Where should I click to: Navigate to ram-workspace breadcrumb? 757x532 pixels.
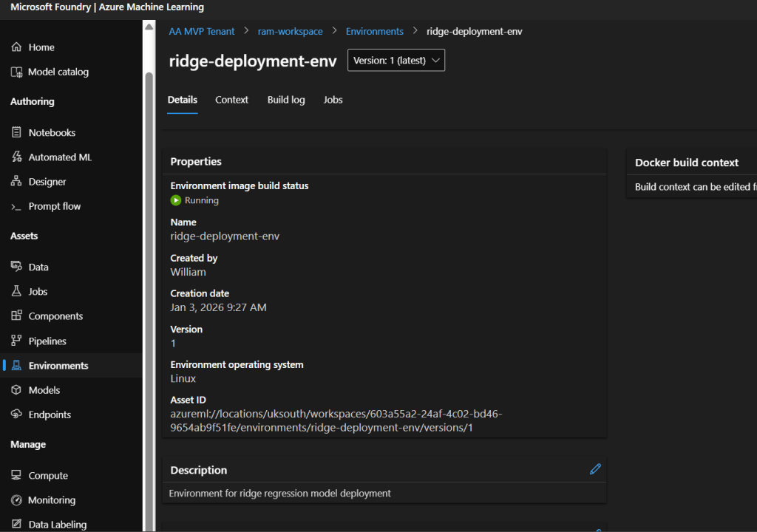(x=290, y=32)
